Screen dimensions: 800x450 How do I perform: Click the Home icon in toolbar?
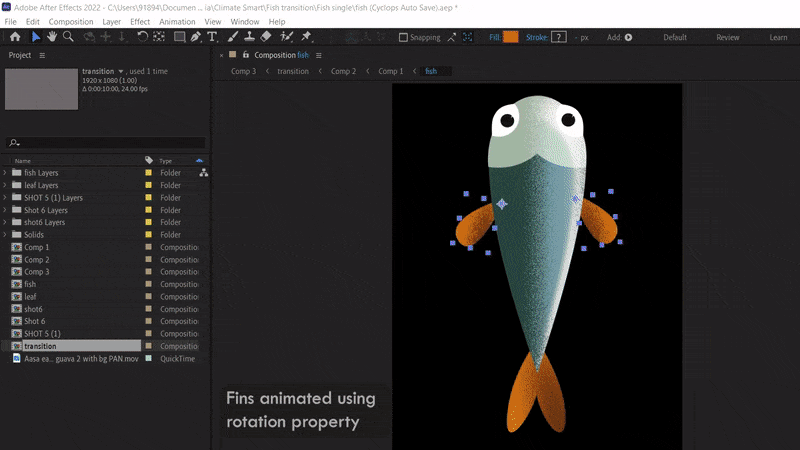coord(15,37)
